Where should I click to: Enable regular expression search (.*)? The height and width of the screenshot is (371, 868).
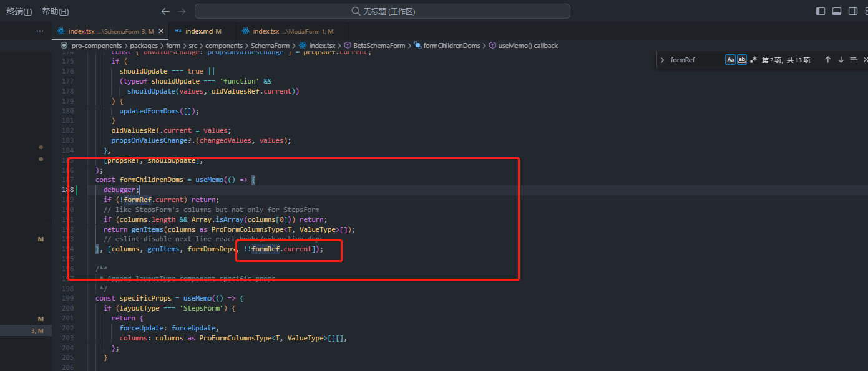pyautogui.click(x=753, y=59)
